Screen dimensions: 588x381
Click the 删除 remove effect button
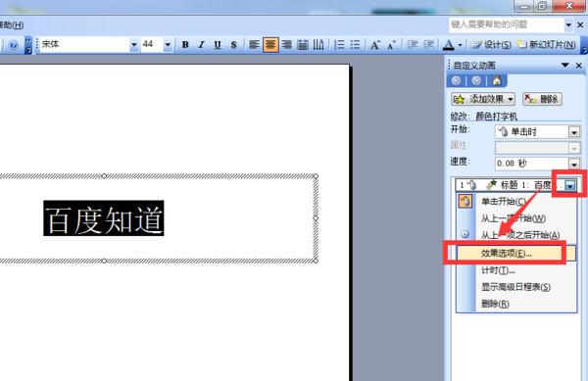(542, 99)
